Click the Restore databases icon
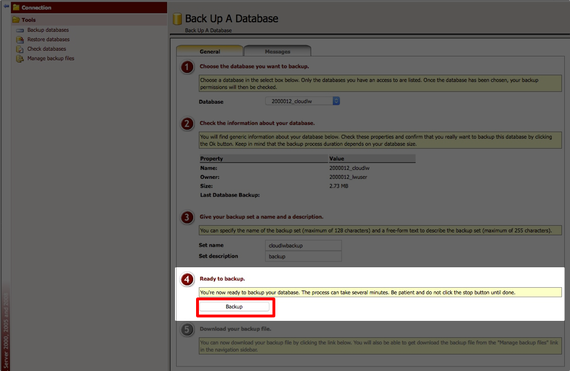This screenshot has height=371, width=570. pos(20,40)
